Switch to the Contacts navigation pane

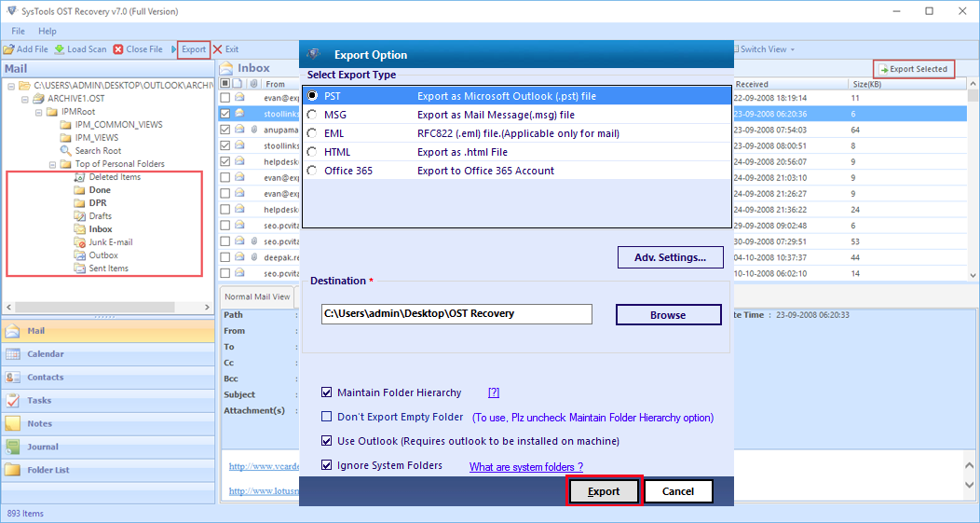pyautogui.click(x=108, y=378)
